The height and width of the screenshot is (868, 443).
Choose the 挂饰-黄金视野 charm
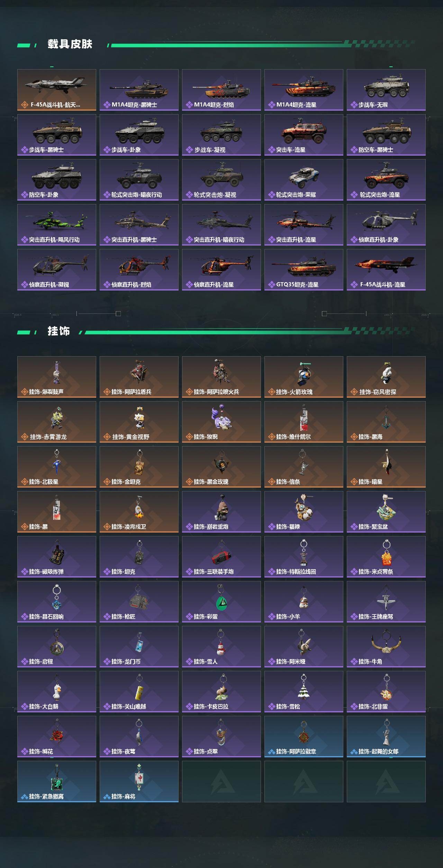pyautogui.click(x=139, y=422)
